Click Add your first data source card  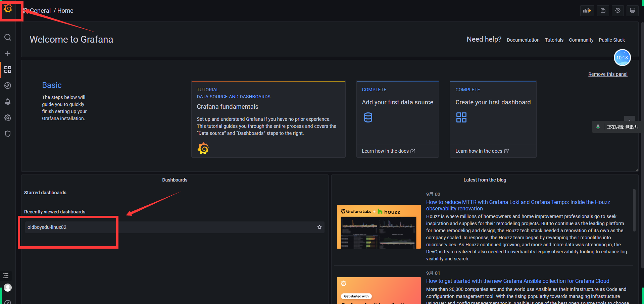pyautogui.click(x=398, y=112)
